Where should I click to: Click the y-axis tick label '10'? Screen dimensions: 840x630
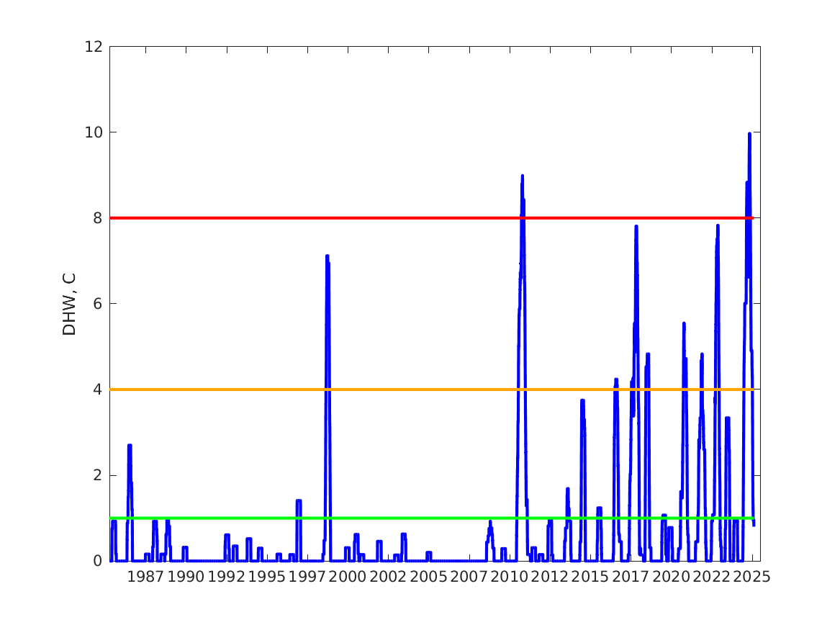[x=94, y=132]
